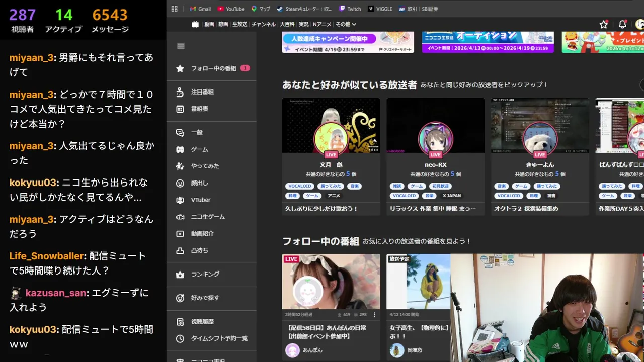This screenshot has width=644, height=362.
Task: Open あんぽん live stream thumbnail
Action: click(331, 282)
